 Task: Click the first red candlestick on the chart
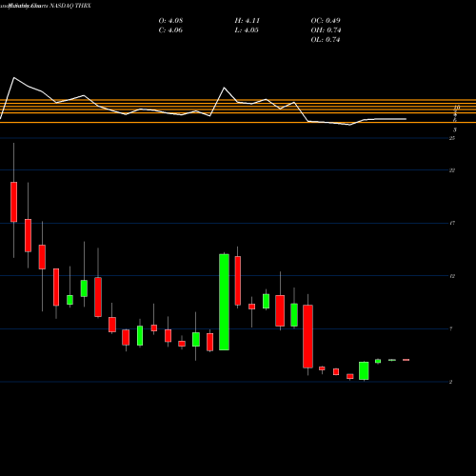(x=13, y=202)
